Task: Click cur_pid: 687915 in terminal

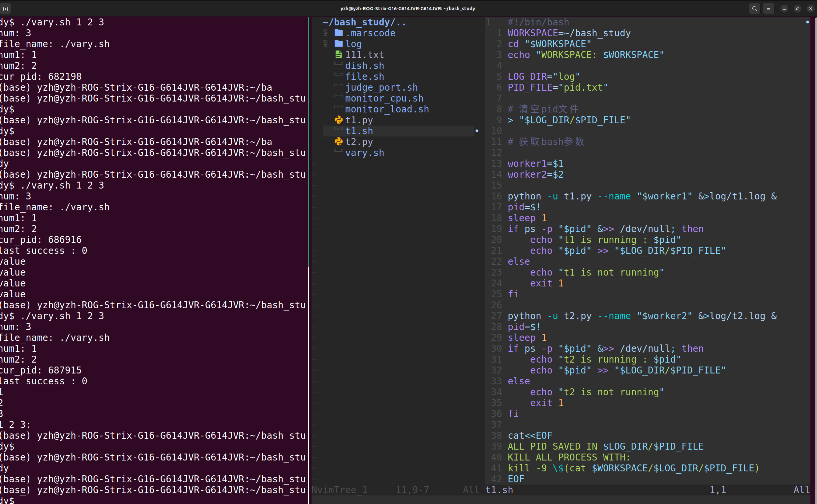Action: pyautogui.click(x=41, y=370)
